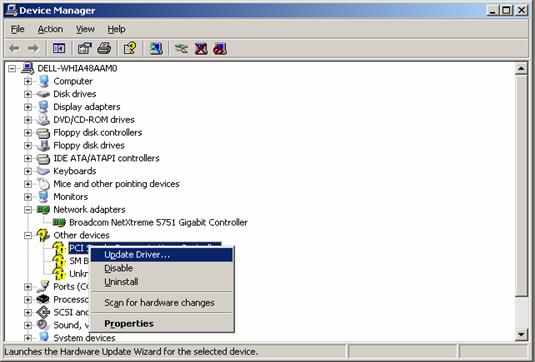Click the Update Driver toolbar icon
The width and height of the screenshot is (535, 362).
tap(181, 48)
